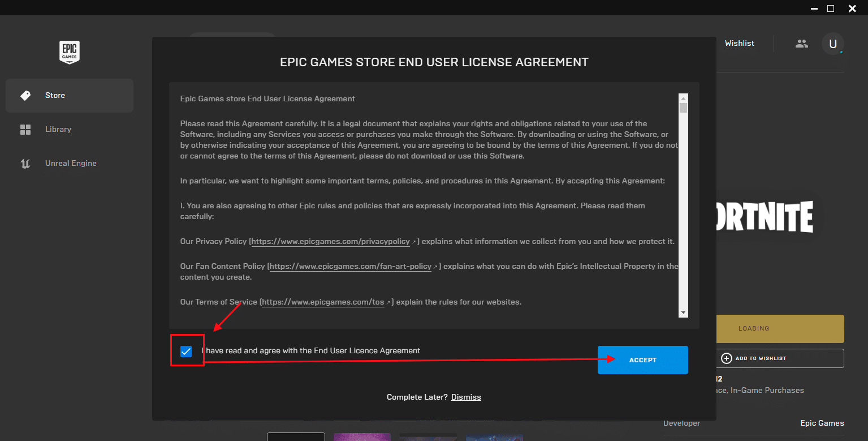Click the EULA dialog title text

pos(434,62)
